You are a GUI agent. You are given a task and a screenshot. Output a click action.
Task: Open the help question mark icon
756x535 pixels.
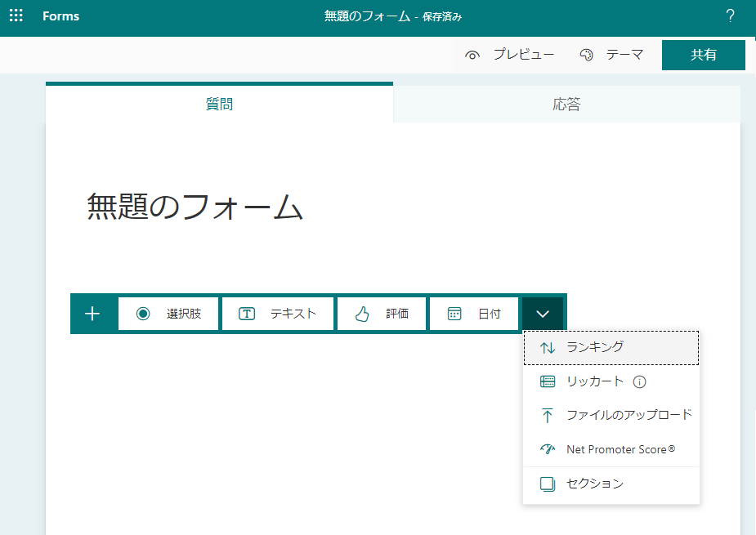coord(730,16)
